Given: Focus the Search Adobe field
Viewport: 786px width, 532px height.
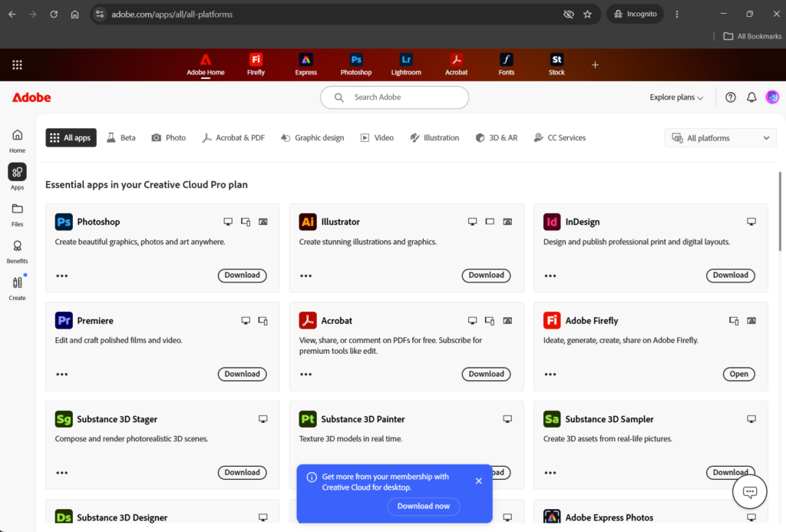Looking at the screenshot, I should coord(395,97).
